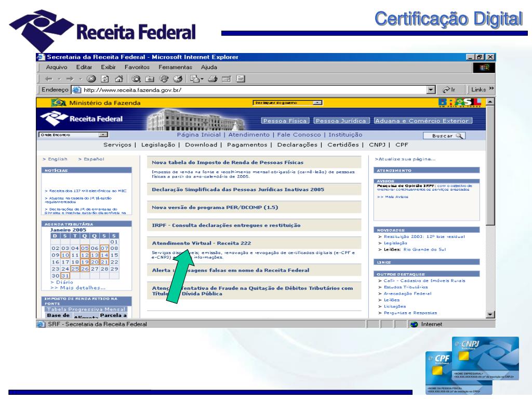Open Leilões Rio Grande do Sul link
This screenshot has width=532, height=399.
(415, 249)
